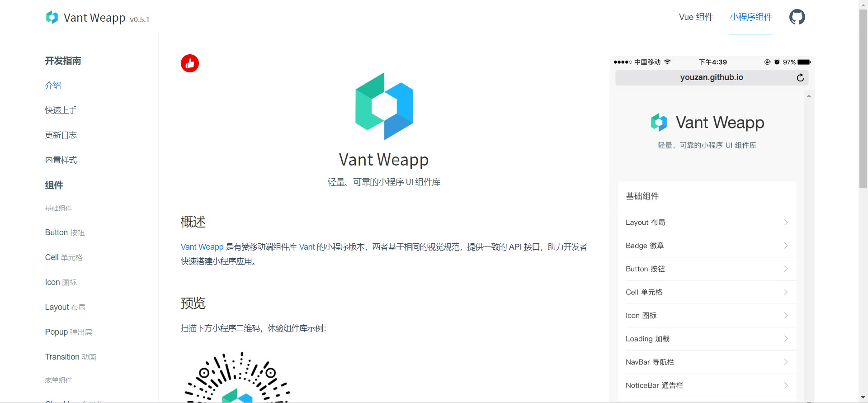Click the simulator scrollbar up arrow
The image size is (868, 403).
[809, 96]
